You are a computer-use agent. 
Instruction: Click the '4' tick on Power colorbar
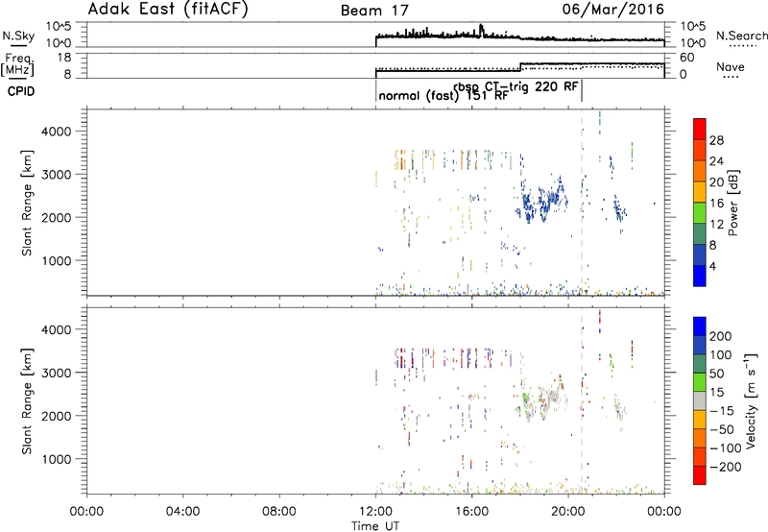pos(712,266)
